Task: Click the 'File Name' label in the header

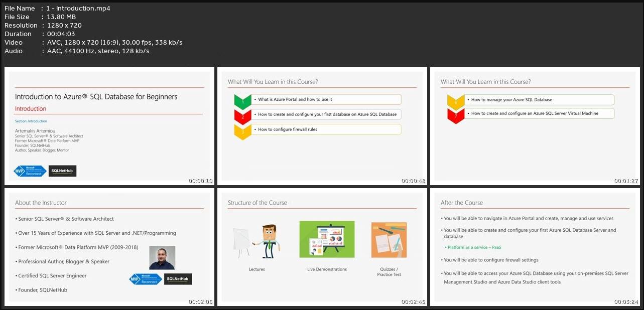Action: pyautogui.click(x=20, y=8)
